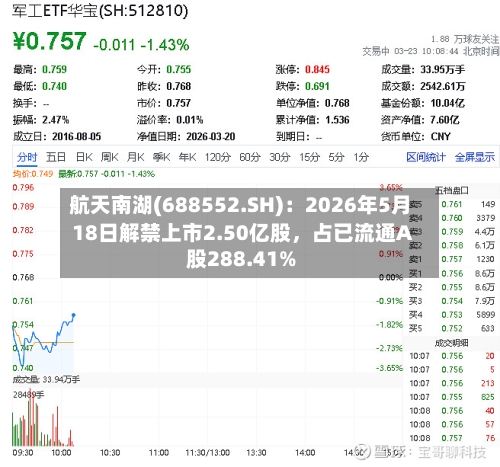Click the 买1 order row at 0.756
Screen dimensions: 500x467
pos(452,274)
